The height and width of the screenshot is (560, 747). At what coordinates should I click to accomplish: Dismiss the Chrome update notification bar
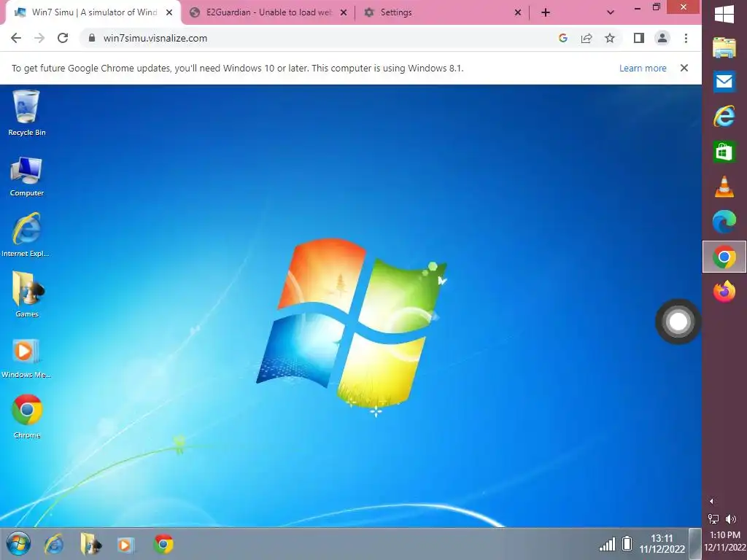coord(684,68)
